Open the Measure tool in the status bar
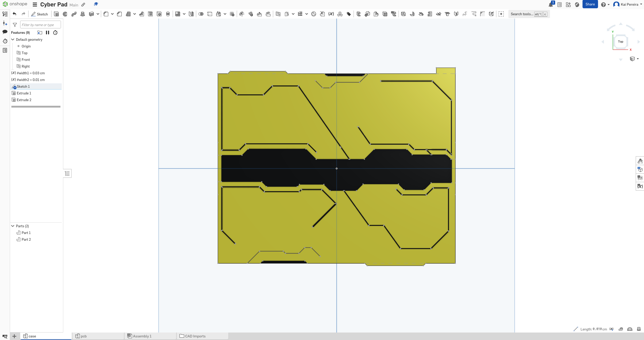644x340 pixels. point(620,329)
